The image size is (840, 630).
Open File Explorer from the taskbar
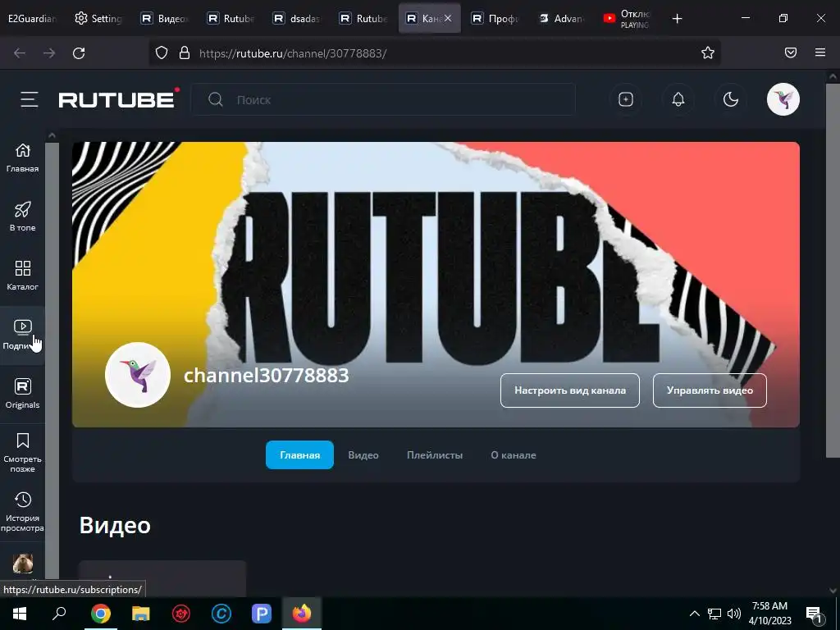[x=140, y=614]
